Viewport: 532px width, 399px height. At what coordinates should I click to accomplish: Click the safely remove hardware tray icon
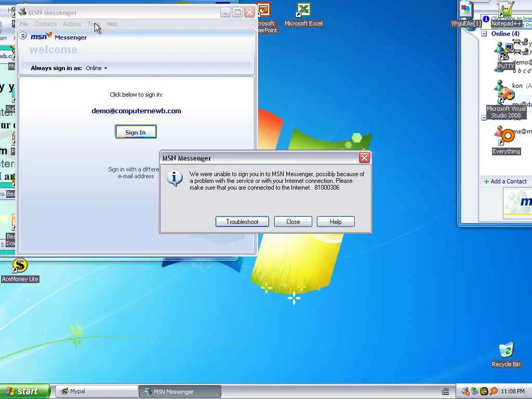[474, 392]
